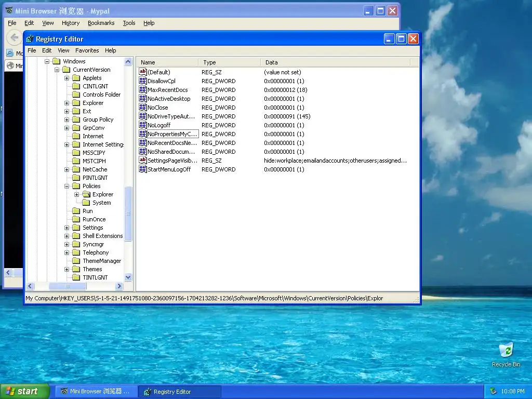Collapse the CurrentVersion key
Viewport: 532px width, 399px height.
click(57, 70)
